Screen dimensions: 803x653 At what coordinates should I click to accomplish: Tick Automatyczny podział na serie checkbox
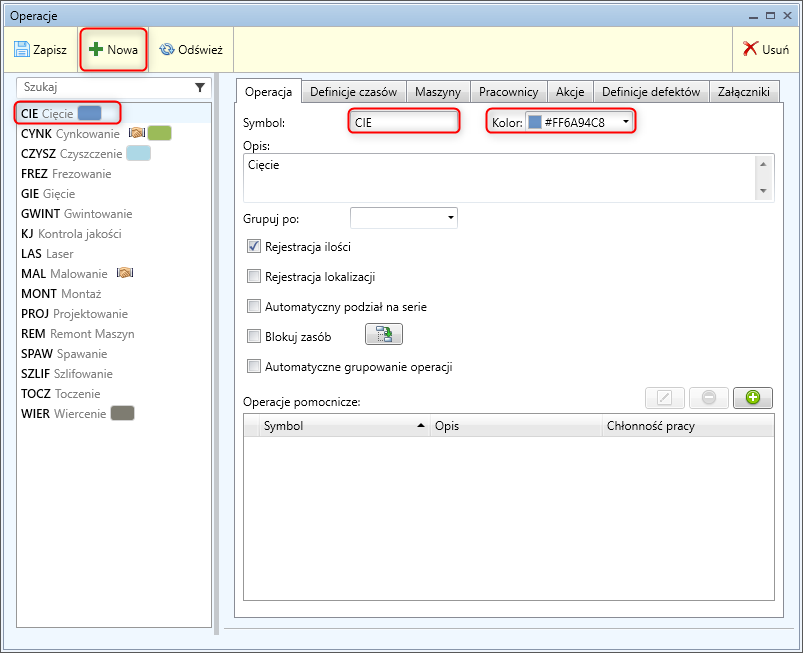254,307
